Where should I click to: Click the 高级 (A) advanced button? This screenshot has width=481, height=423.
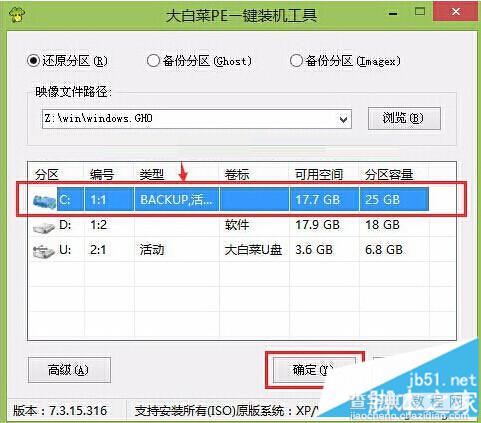click(x=69, y=370)
